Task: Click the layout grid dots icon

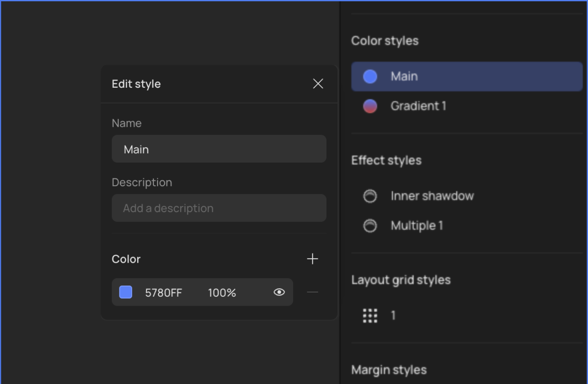Action: [x=370, y=315]
